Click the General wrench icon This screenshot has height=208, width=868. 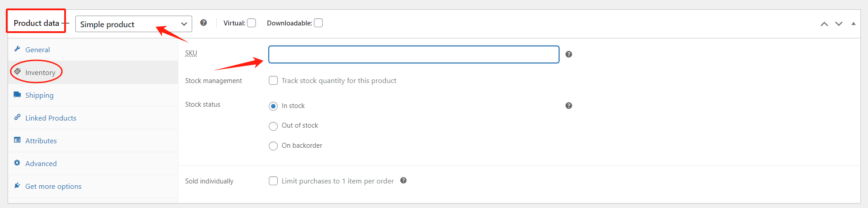pos(17,49)
